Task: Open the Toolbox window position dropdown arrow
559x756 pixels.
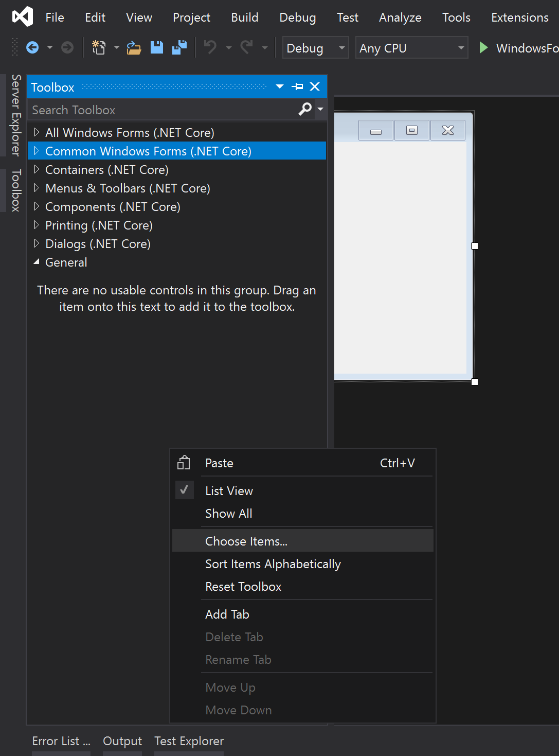Action: [280, 86]
